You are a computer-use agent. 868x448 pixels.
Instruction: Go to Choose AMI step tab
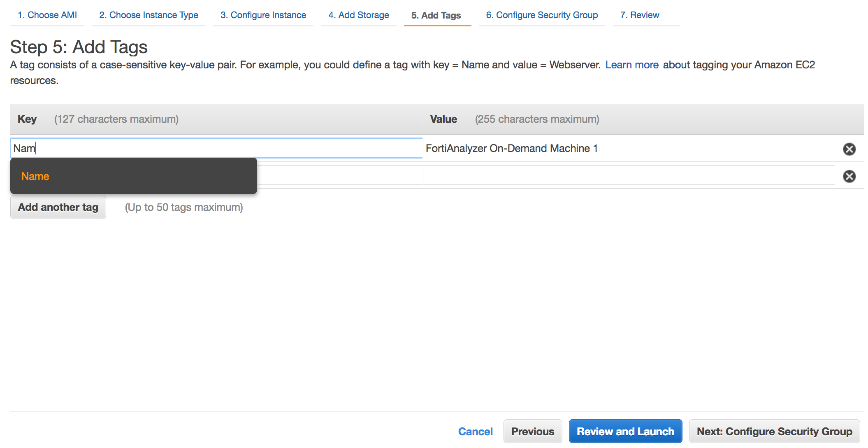tap(47, 15)
